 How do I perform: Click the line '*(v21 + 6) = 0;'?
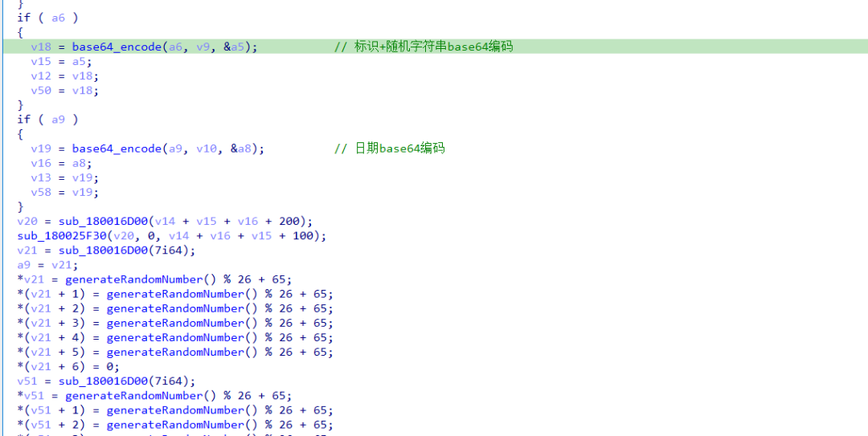pos(68,366)
